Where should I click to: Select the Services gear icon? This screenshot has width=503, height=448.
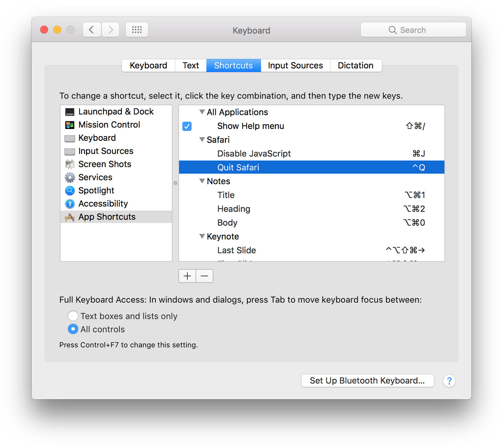point(70,178)
